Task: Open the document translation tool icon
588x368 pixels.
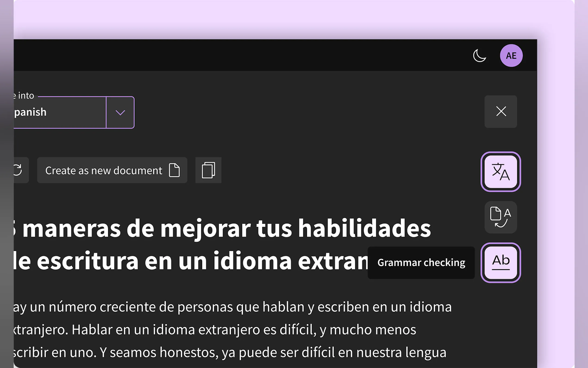Action: click(x=501, y=217)
